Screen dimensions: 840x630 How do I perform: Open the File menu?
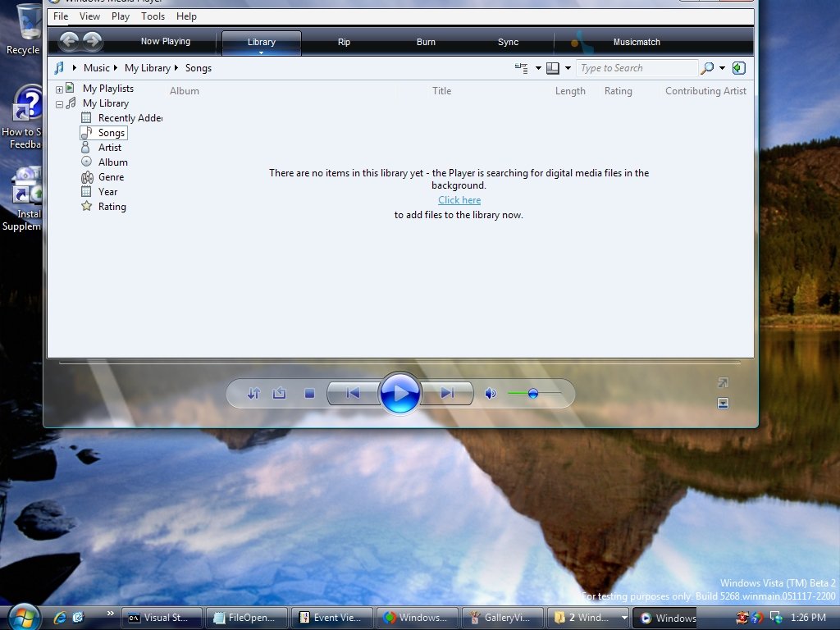61,16
